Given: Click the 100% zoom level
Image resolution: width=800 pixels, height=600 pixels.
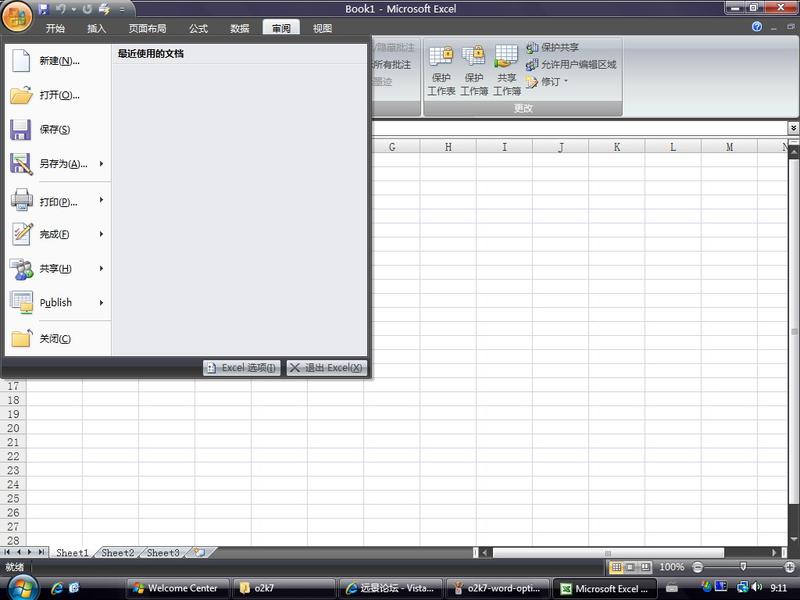Looking at the screenshot, I should pyautogui.click(x=671, y=567).
